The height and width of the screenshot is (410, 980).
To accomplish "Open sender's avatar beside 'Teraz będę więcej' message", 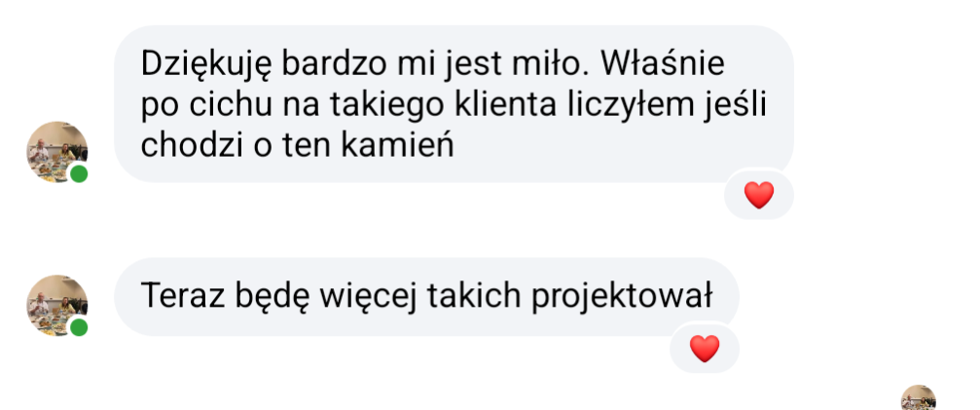I will click(x=56, y=305).
